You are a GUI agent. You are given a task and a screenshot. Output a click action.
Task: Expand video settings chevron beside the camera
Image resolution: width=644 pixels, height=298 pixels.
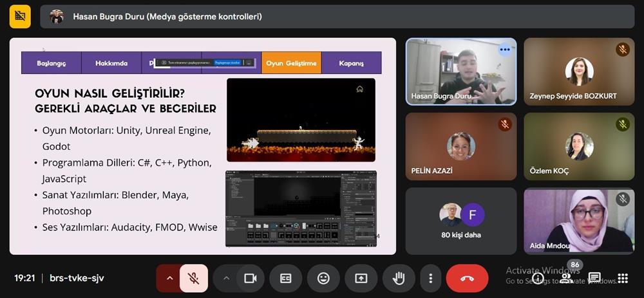226,278
